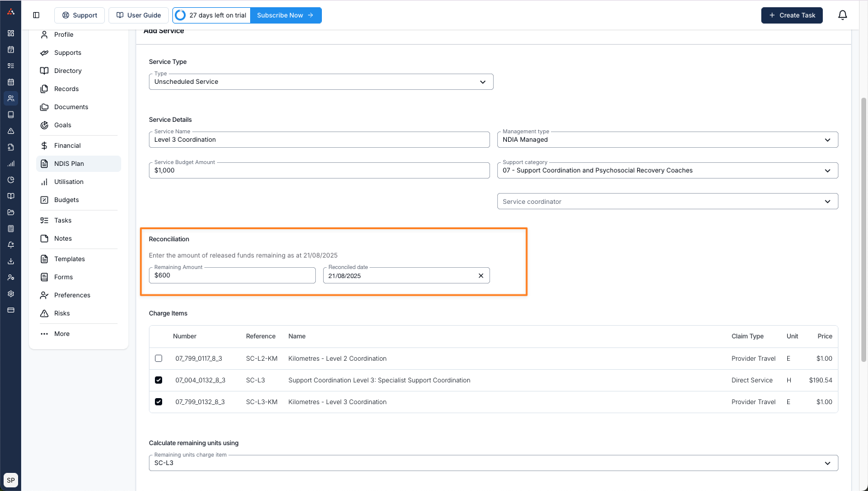Click the Service Budget Amount field
Viewport: 868px width, 491px height.
pos(319,170)
